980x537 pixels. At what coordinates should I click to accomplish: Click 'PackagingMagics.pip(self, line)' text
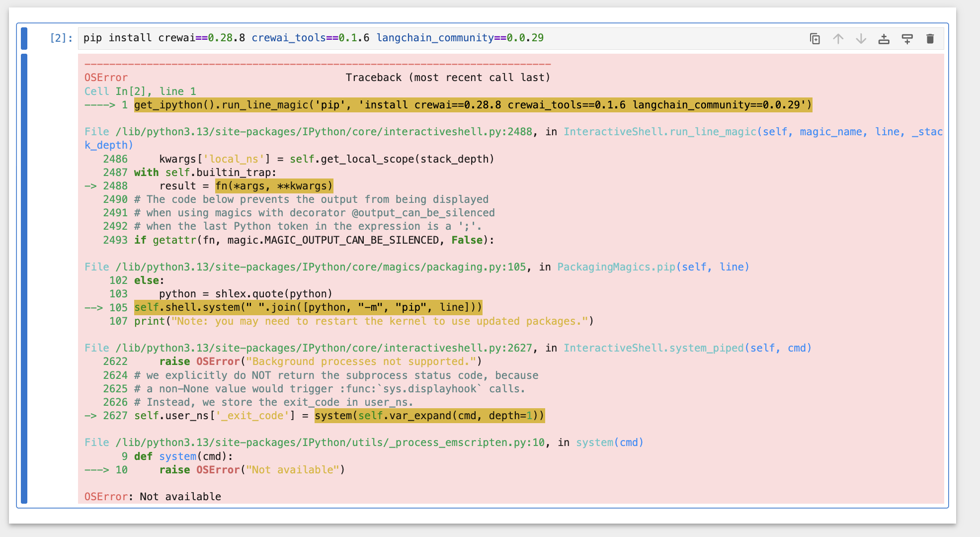653,267
